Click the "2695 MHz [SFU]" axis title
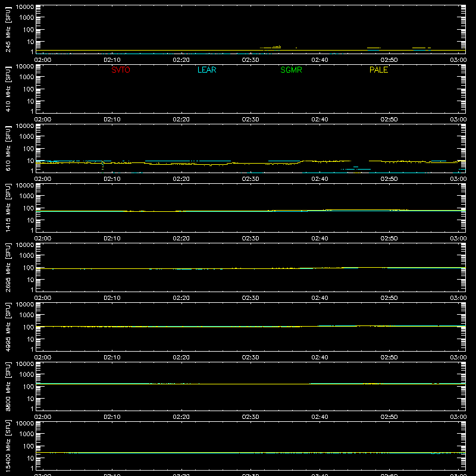The image size is (476, 476). coord(8,268)
